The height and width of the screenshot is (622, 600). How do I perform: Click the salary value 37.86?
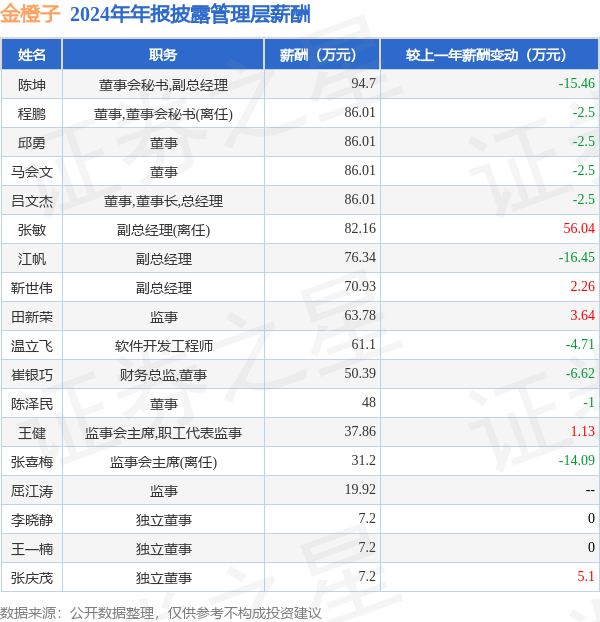[x=360, y=431]
